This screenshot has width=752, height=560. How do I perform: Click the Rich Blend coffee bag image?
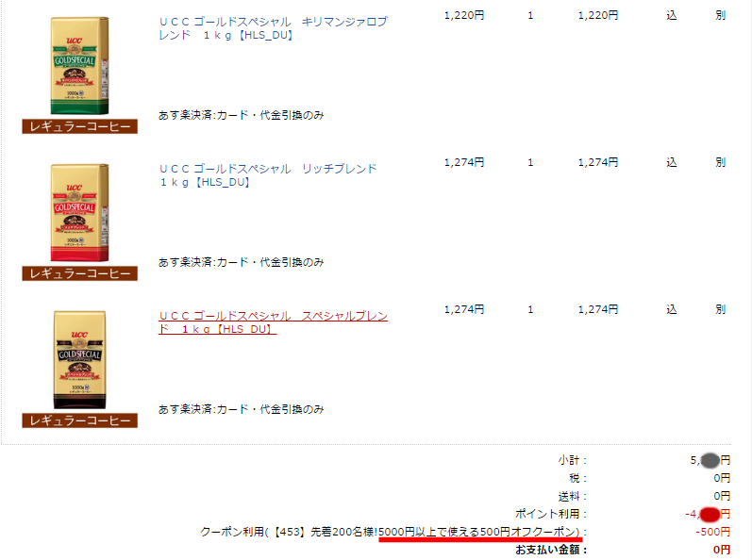tap(79, 213)
